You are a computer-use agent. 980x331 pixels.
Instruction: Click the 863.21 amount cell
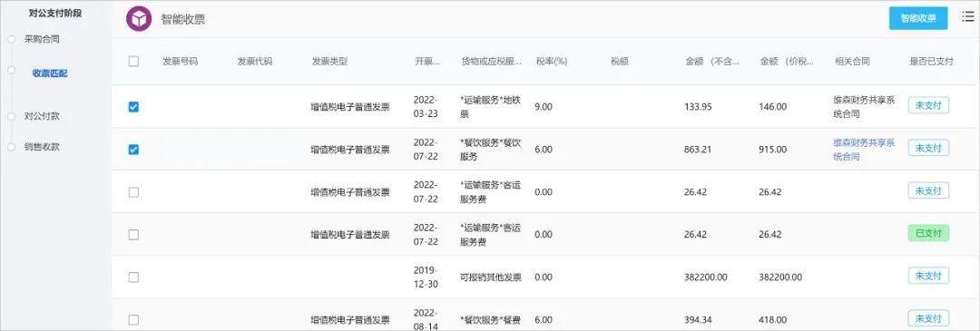pos(698,150)
